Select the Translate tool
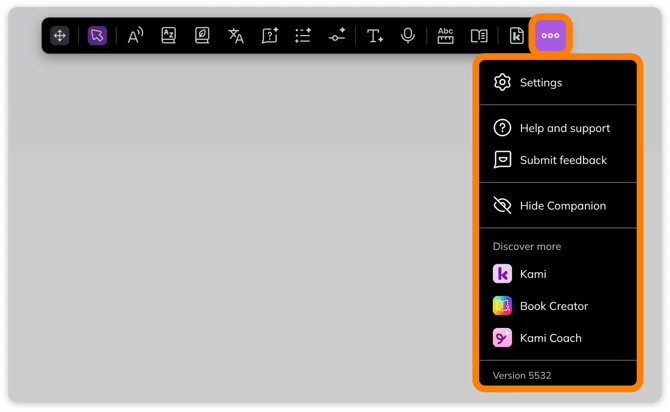This screenshot has height=412, width=670. (x=235, y=35)
